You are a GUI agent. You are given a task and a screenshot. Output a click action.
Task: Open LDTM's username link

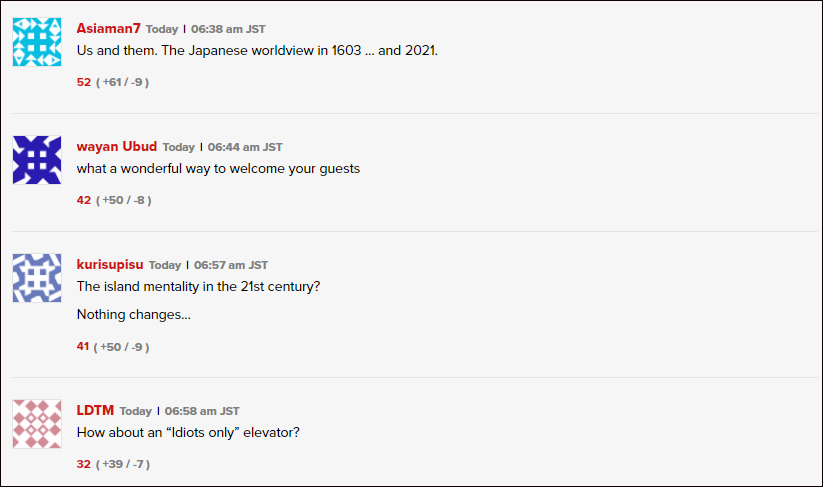point(95,410)
